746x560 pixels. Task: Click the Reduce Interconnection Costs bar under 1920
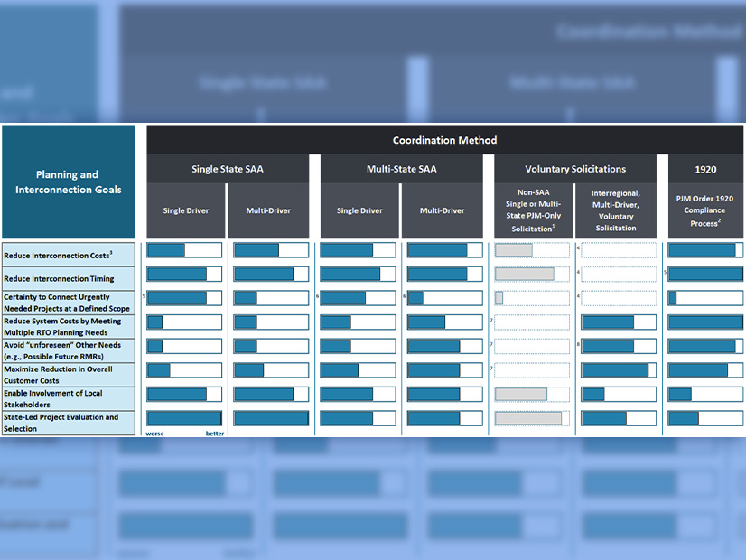[x=705, y=250]
